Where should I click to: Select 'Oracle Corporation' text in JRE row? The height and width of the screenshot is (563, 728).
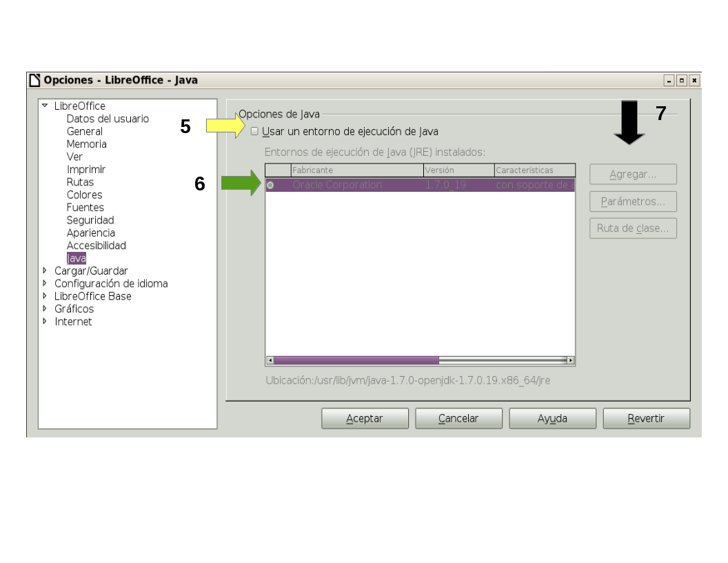337,185
